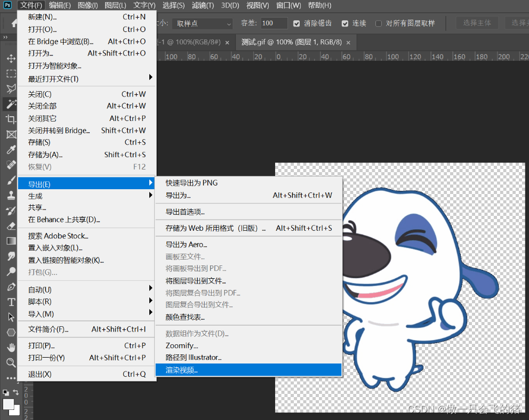Select the Pen tool

pyautogui.click(x=11, y=287)
